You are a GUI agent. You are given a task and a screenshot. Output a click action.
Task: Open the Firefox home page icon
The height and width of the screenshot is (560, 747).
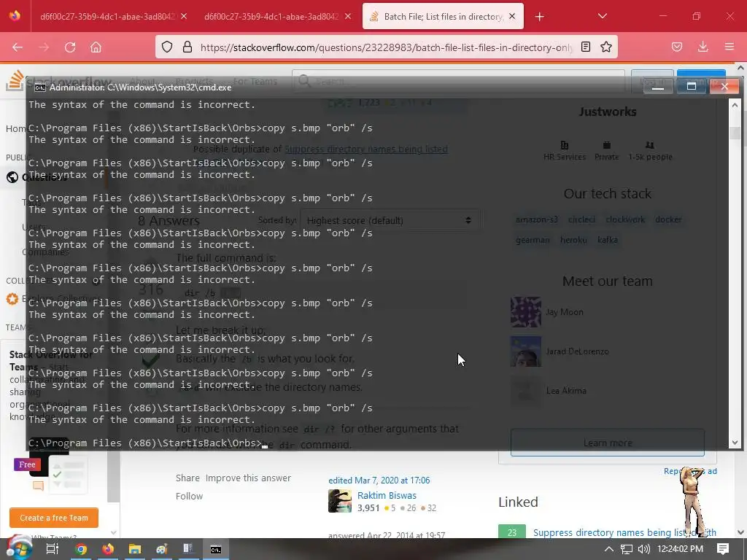(96, 47)
